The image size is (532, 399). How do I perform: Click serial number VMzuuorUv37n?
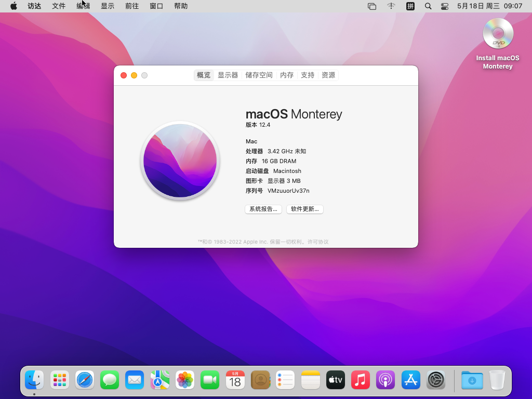click(x=288, y=191)
